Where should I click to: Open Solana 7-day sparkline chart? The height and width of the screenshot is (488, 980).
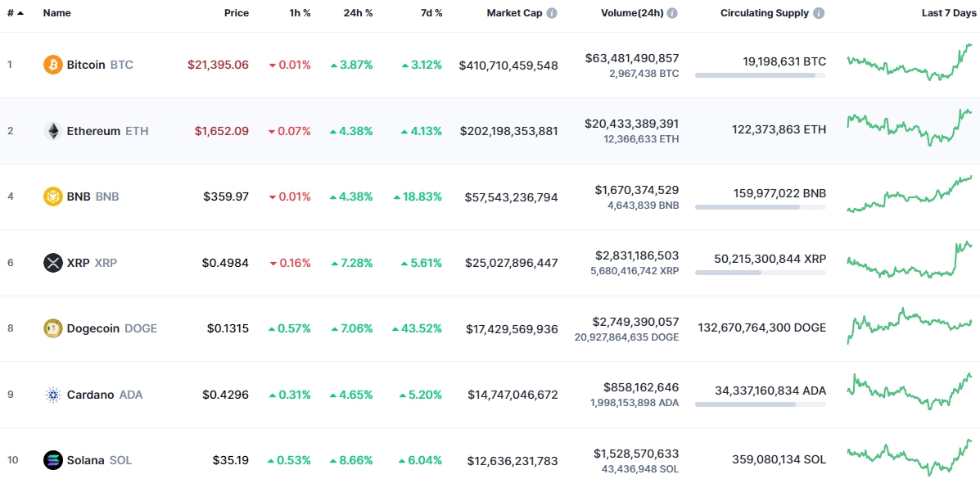[910, 458]
